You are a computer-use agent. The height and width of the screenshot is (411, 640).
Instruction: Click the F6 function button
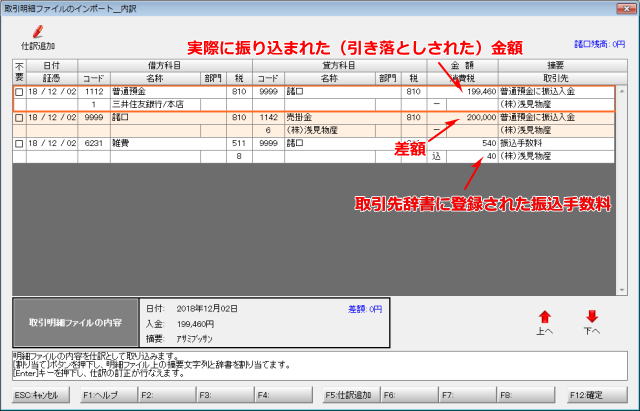[409, 395]
